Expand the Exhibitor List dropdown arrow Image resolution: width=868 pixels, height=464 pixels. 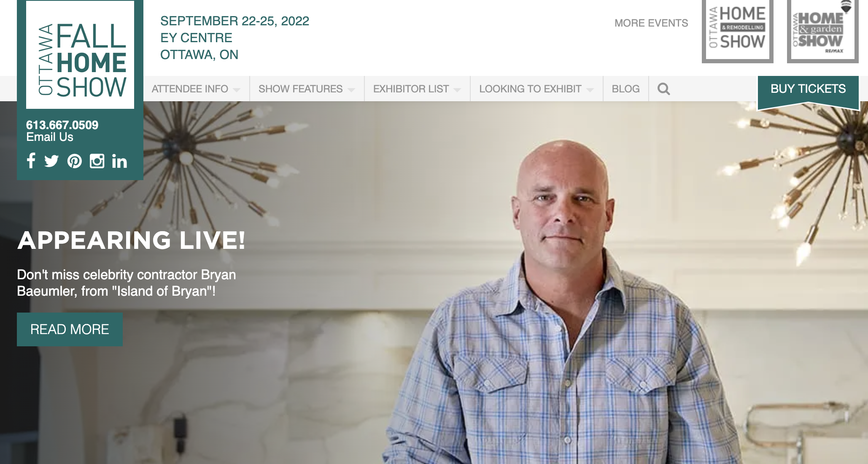457,90
